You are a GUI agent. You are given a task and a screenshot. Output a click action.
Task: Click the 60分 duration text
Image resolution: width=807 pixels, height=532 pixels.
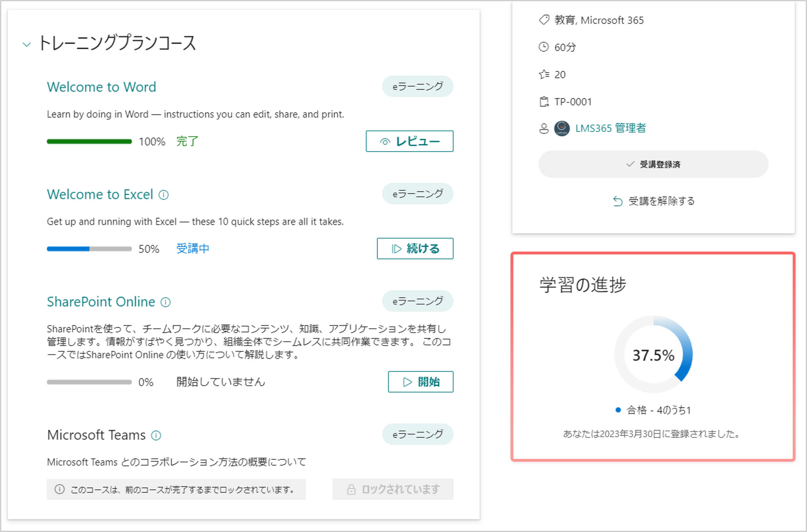[x=565, y=47]
